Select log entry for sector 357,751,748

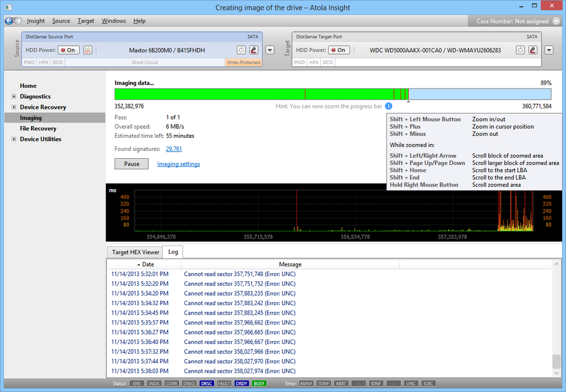[330, 274]
